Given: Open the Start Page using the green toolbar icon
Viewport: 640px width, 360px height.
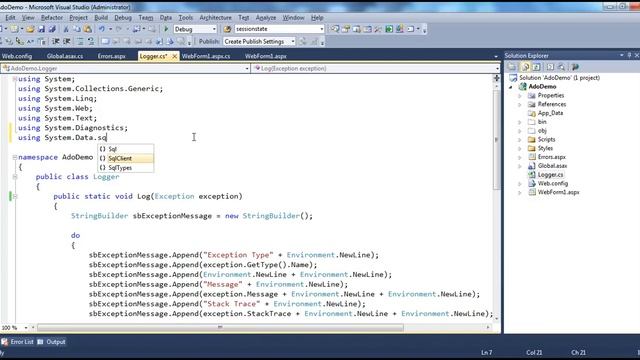Looking at the screenshot, I should (x=389, y=29).
